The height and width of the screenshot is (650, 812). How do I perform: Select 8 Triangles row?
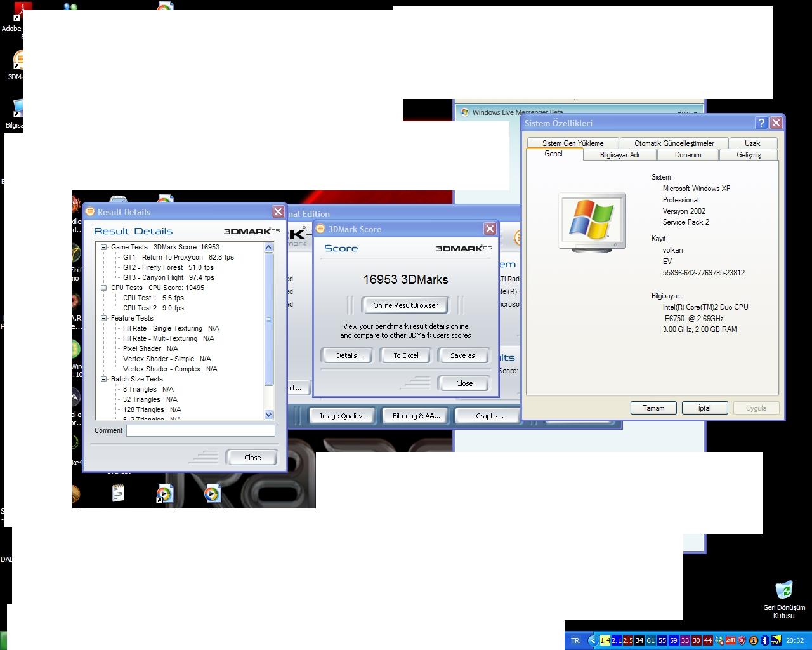click(x=148, y=390)
